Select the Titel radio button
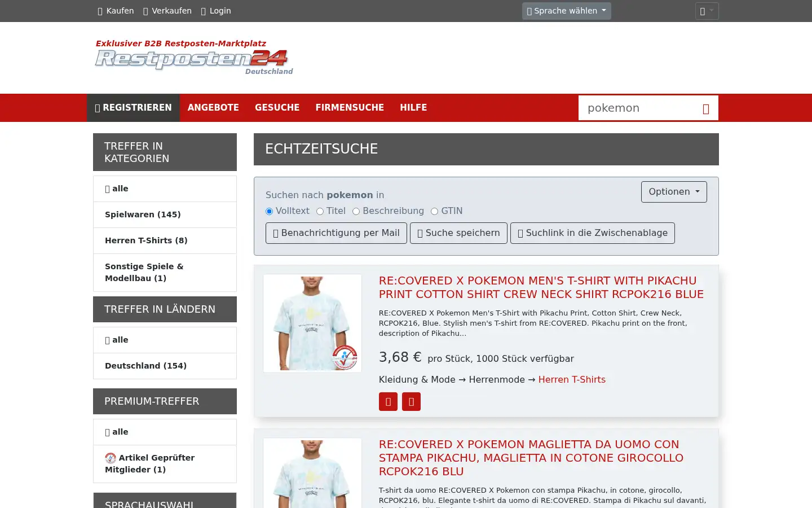 point(320,211)
